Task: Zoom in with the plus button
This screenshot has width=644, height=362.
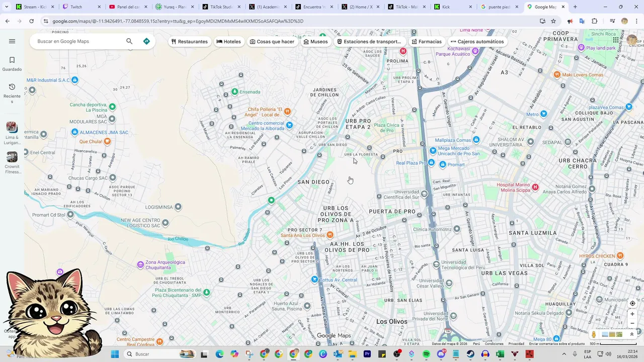Action: pos(632,314)
